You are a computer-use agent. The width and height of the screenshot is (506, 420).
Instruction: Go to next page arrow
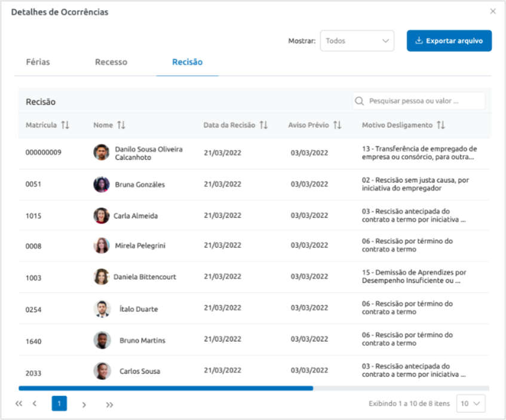(84, 404)
